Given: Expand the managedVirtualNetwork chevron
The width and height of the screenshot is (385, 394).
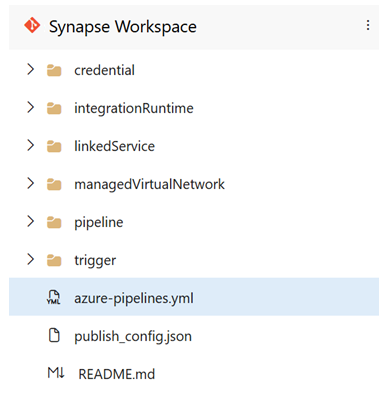Looking at the screenshot, I should coord(31,183).
